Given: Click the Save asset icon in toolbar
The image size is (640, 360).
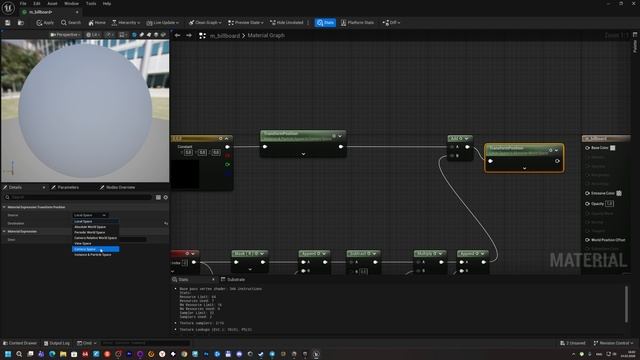Looking at the screenshot, I should coord(7,23).
